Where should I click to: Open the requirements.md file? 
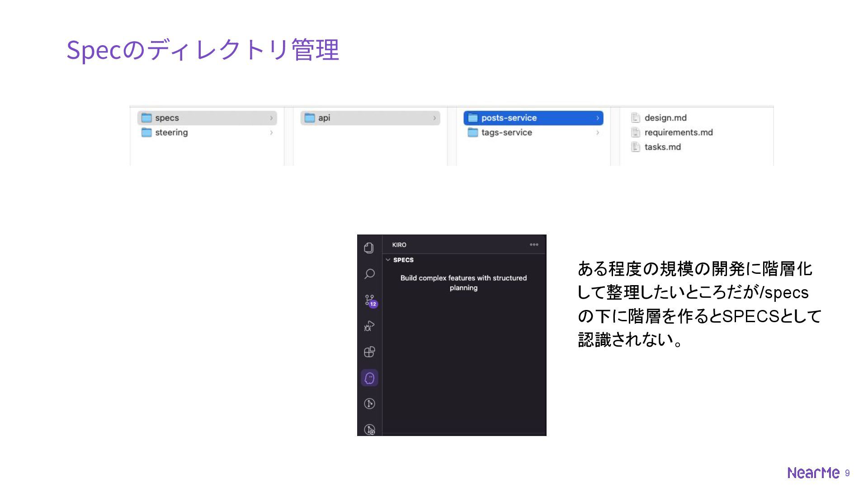(x=678, y=132)
